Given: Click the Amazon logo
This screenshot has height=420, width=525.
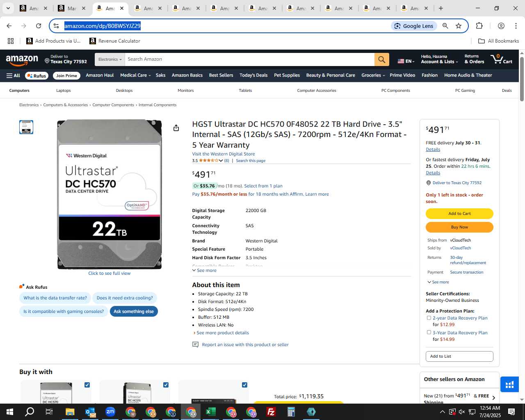Looking at the screenshot, I should pyautogui.click(x=22, y=60).
